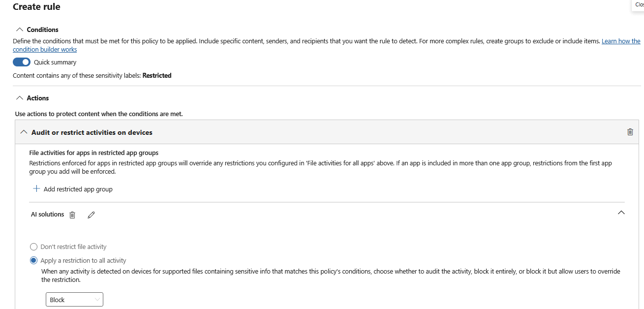This screenshot has height=309, width=644.
Task: Select Don't restrict file activity
Action: pyautogui.click(x=33, y=247)
